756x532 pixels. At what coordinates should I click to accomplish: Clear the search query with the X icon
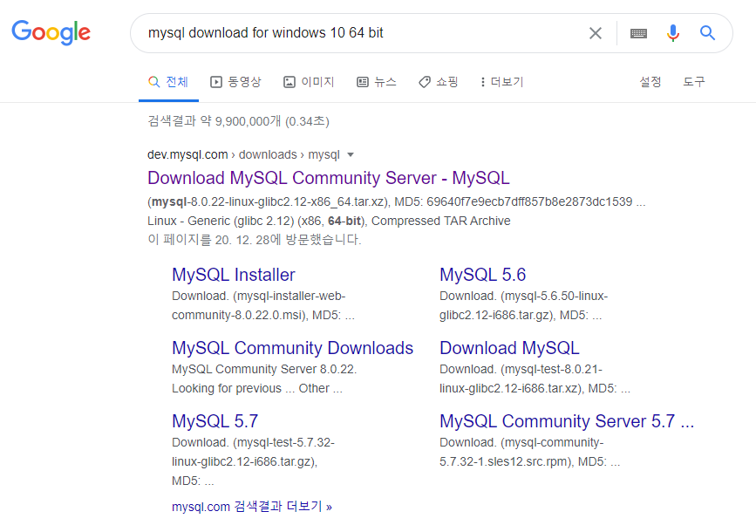coord(596,33)
